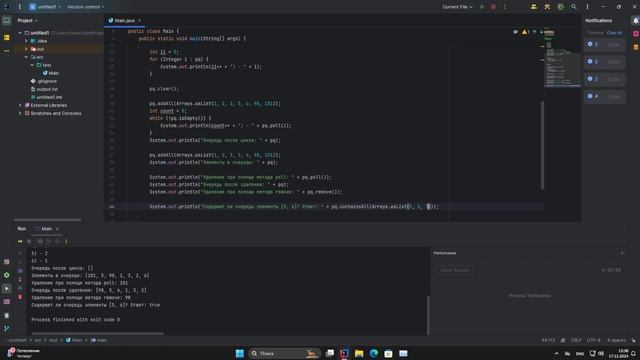The height and width of the screenshot is (360, 640).
Task: Open Windows Start button
Action: (x=240, y=353)
